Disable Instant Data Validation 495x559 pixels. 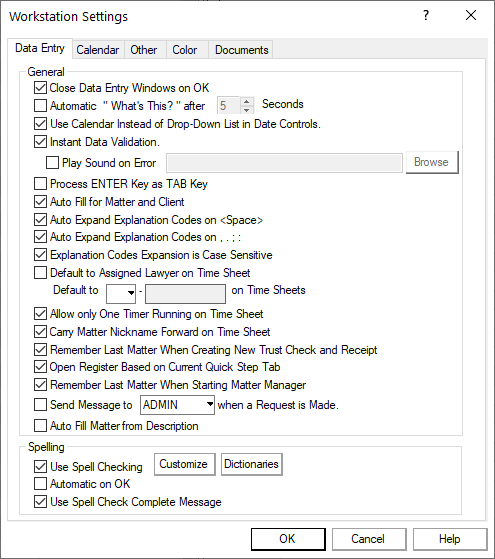click(40, 142)
